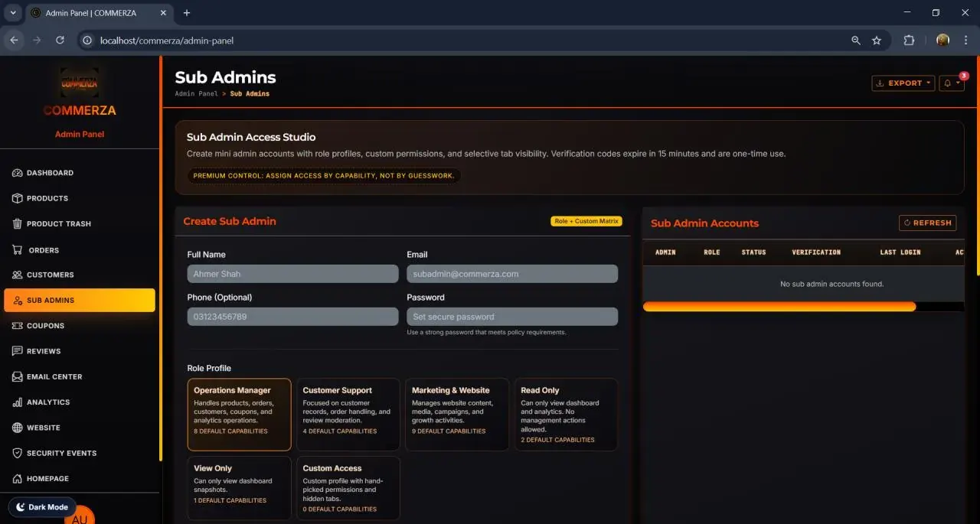Open the Export dropdown
980x524 pixels.
click(903, 83)
